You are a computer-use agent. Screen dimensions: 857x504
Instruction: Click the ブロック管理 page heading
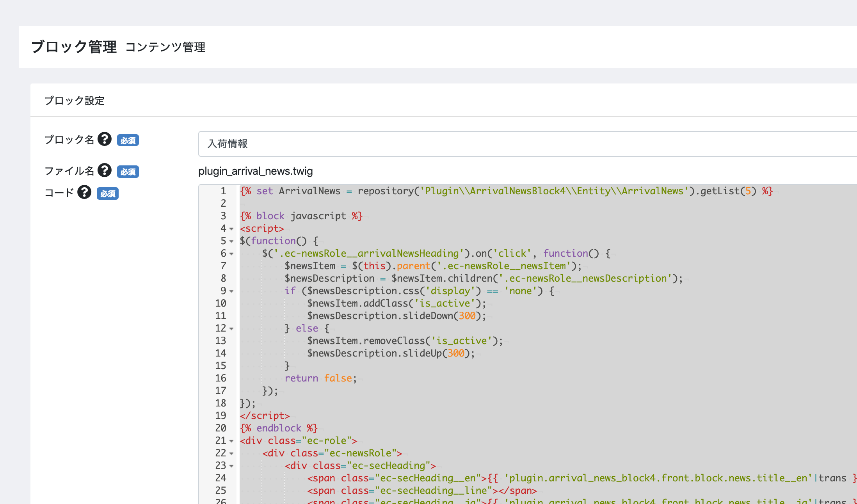74,47
